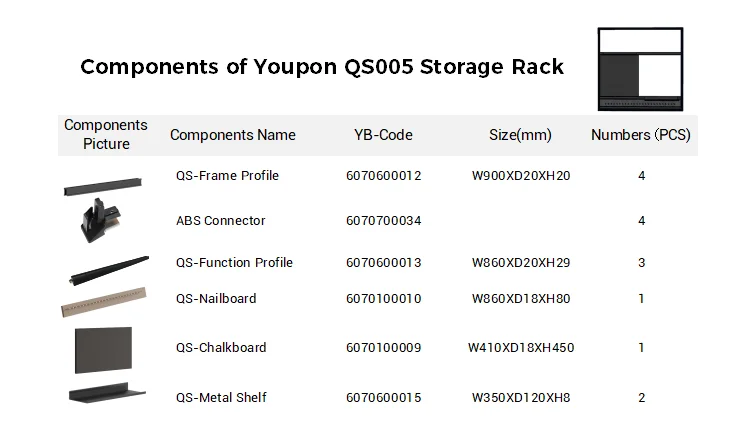
Task: Click the ABS Connector component picture
Action: pyautogui.click(x=102, y=219)
